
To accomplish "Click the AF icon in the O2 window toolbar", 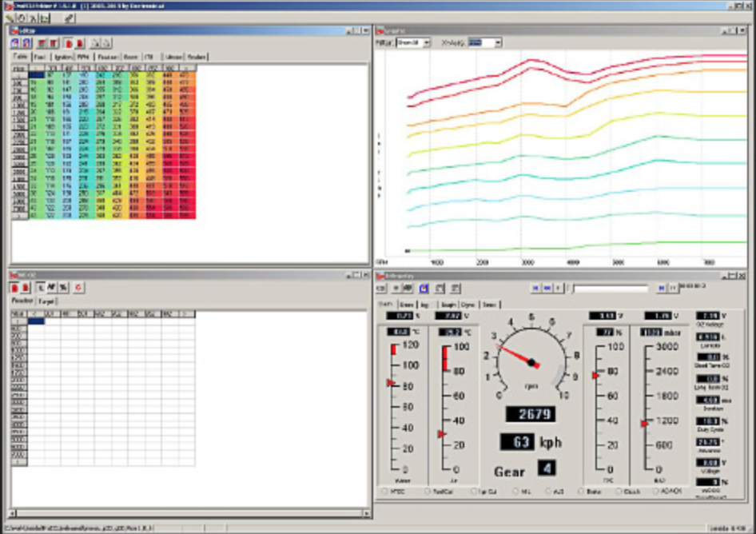I will coord(52,287).
